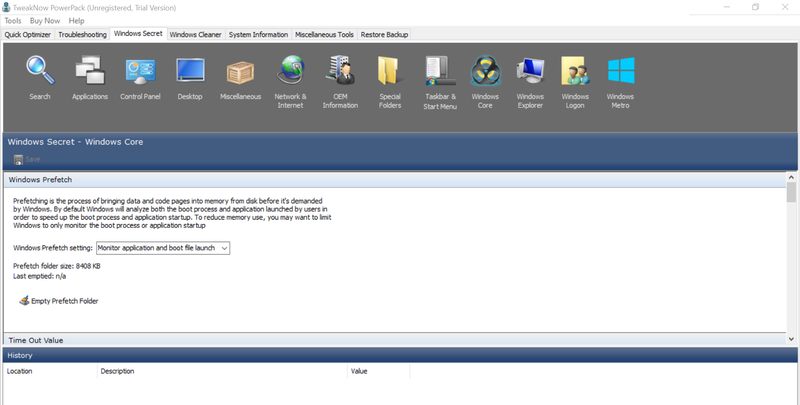
Task: Sort History by Description column
Action: [222, 371]
